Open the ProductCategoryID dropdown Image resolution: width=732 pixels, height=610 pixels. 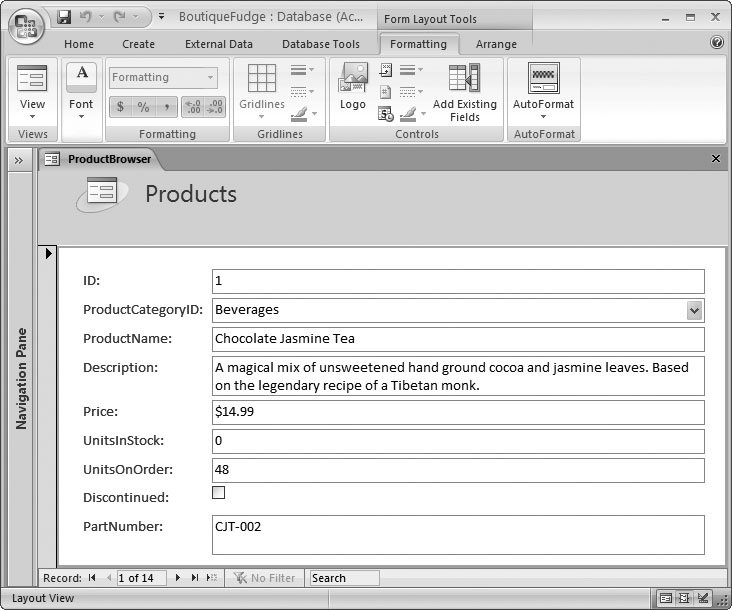tap(695, 310)
